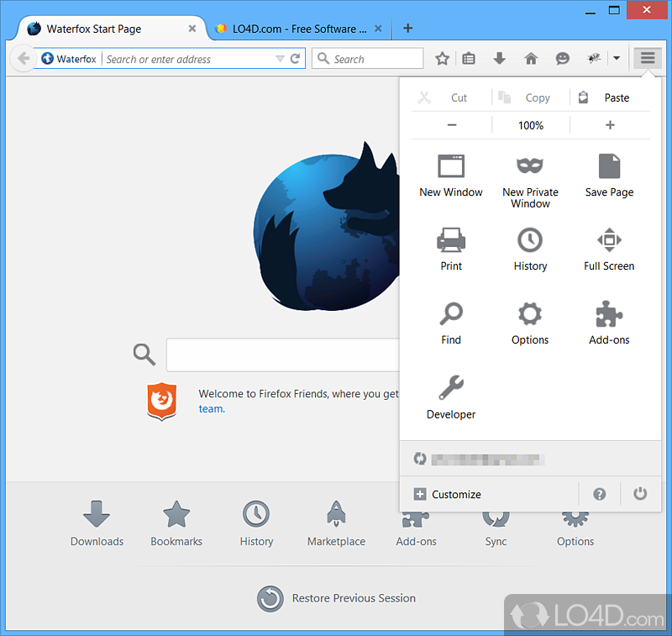Open Find from the menu panel

451,323
